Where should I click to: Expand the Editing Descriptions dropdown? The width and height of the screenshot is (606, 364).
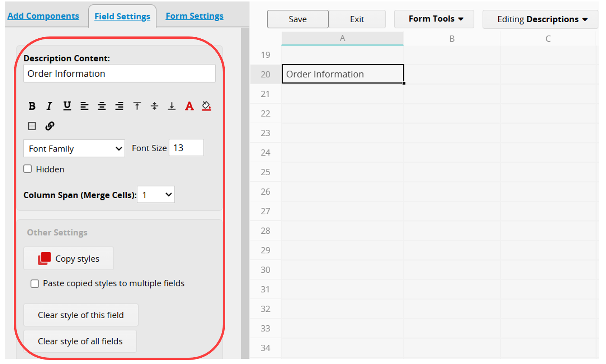(540, 19)
